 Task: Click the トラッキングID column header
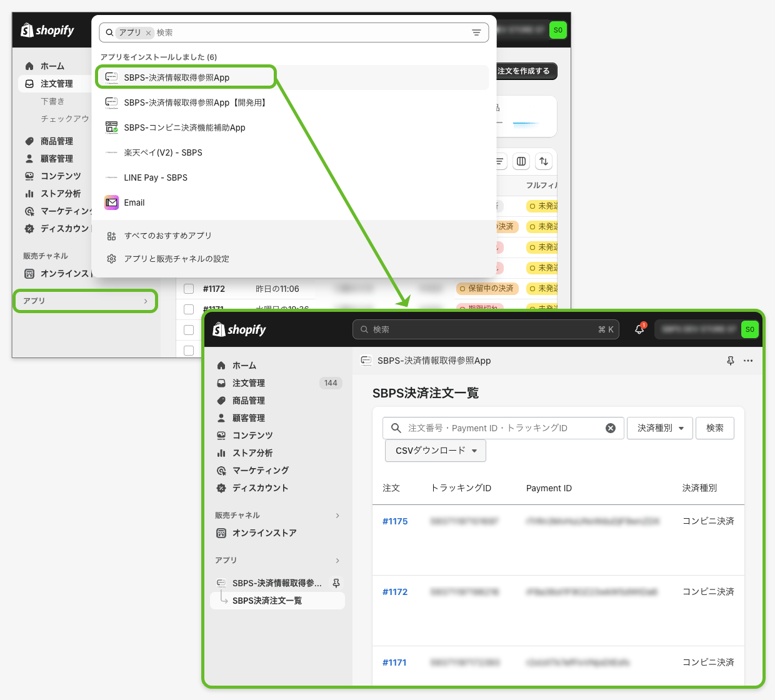[x=461, y=488]
